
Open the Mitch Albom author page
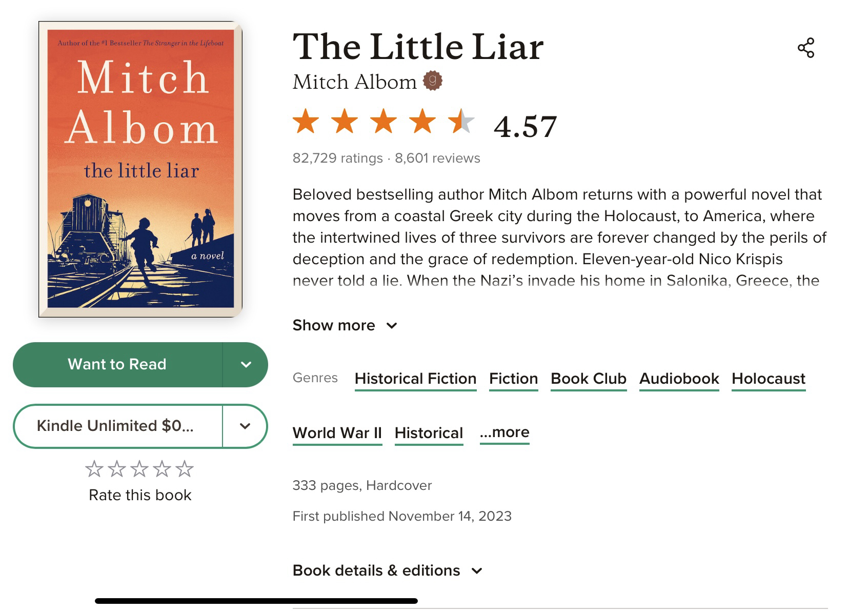tap(354, 82)
